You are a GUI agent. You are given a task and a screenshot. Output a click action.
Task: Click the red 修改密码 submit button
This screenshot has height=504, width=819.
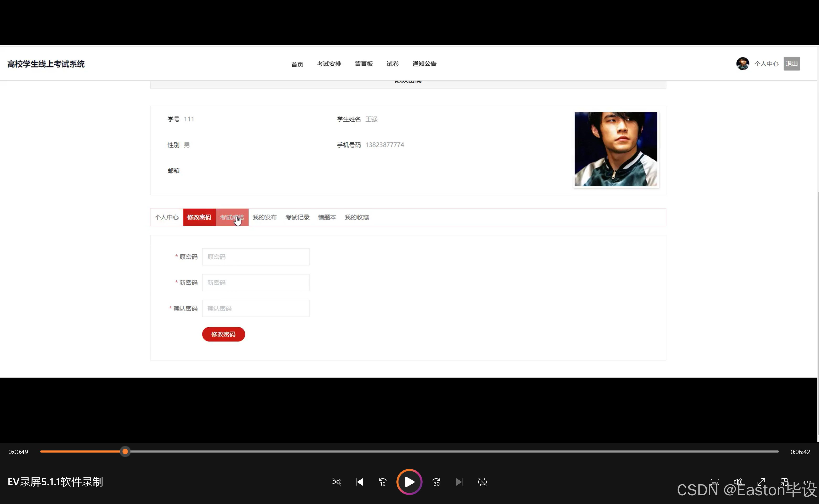pos(223,334)
